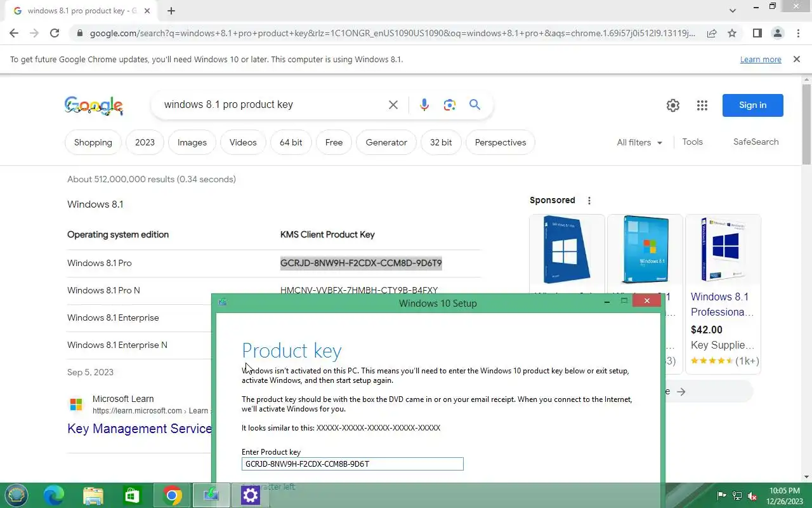
Task: Open the search Tools option
Action: click(x=692, y=142)
